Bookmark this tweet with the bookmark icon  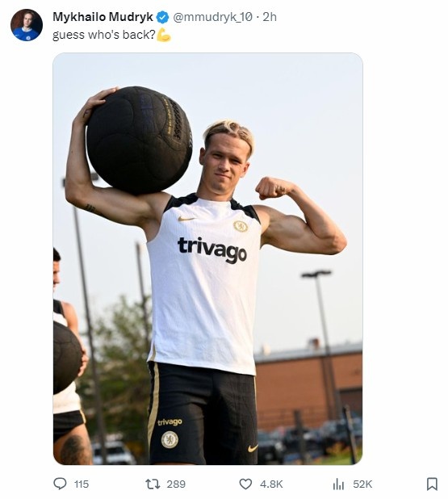pos(432,484)
